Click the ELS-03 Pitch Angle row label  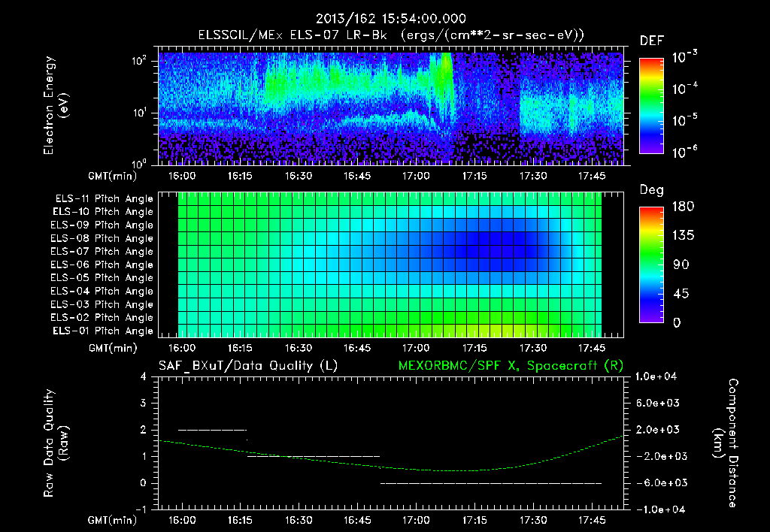click(102, 305)
